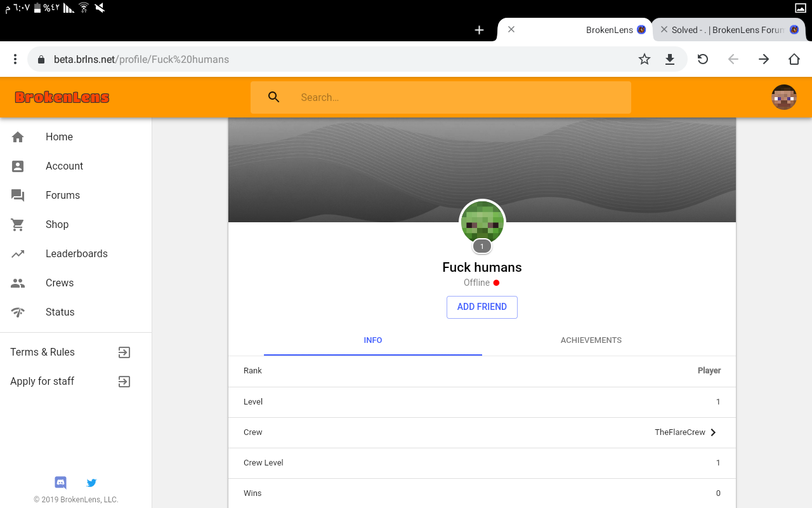812x508 pixels.
Task: Open the Forums label
Action: click(x=63, y=195)
